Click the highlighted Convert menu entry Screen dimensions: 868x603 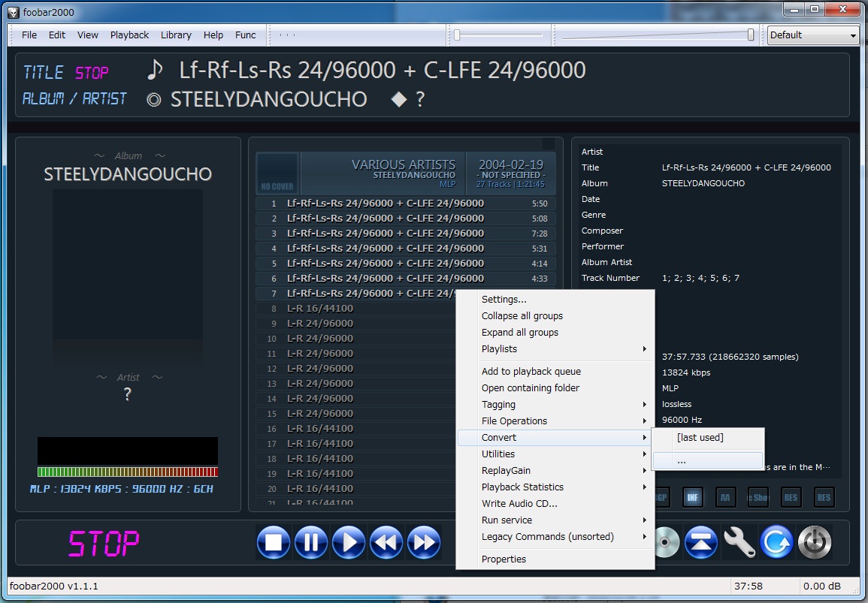(x=555, y=438)
